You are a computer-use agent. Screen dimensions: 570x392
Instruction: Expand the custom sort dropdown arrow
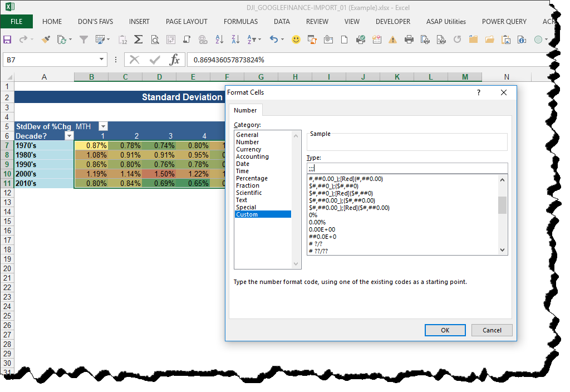[259, 40]
